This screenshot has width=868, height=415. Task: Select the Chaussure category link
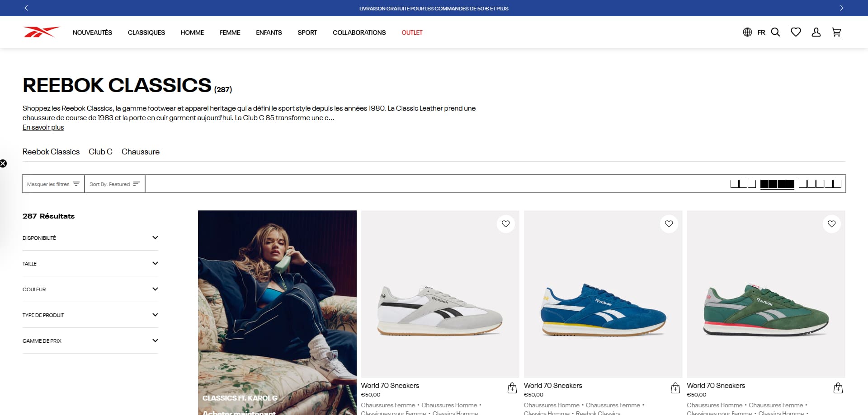[x=141, y=152]
